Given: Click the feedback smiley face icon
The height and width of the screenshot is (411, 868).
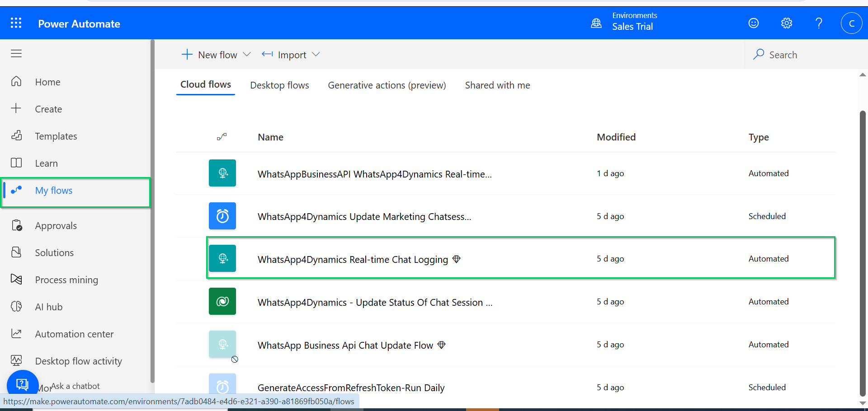Looking at the screenshot, I should (x=754, y=23).
